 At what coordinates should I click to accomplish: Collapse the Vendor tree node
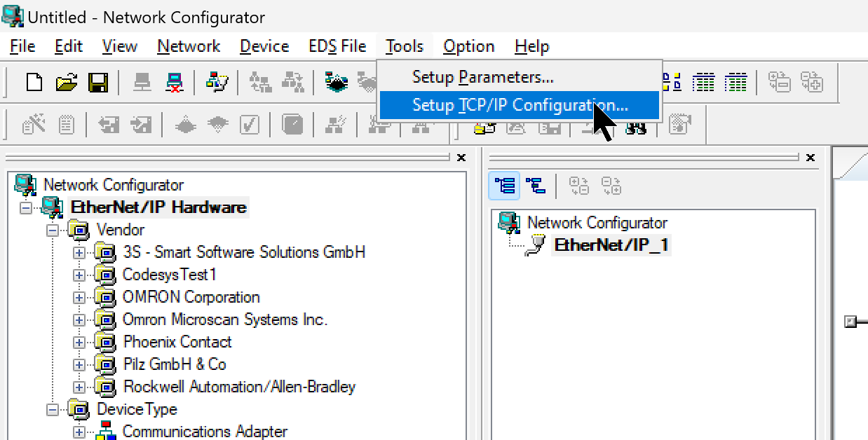click(x=53, y=230)
